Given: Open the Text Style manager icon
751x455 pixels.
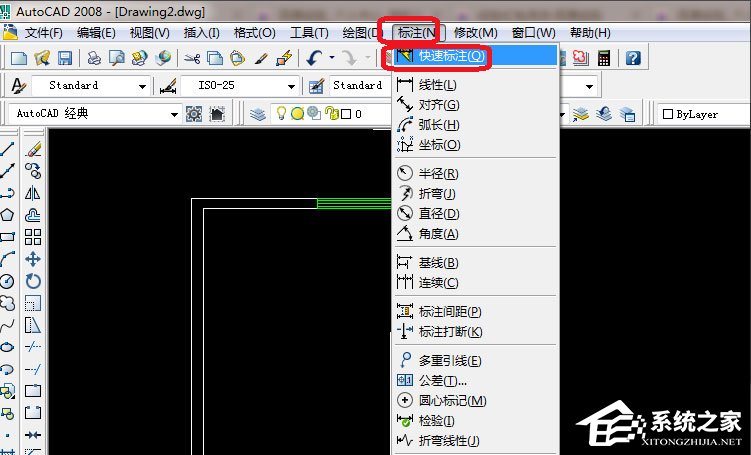Looking at the screenshot, I should (18, 86).
